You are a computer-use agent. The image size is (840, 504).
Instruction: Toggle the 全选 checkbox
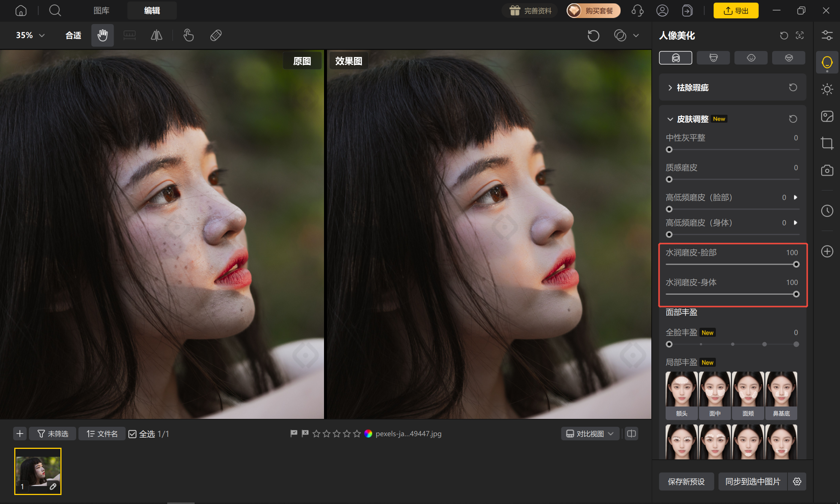click(132, 434)
